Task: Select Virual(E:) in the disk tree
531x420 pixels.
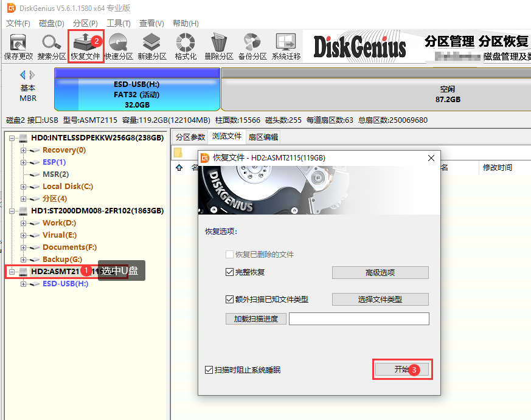Action: click(x=60, y=235)
